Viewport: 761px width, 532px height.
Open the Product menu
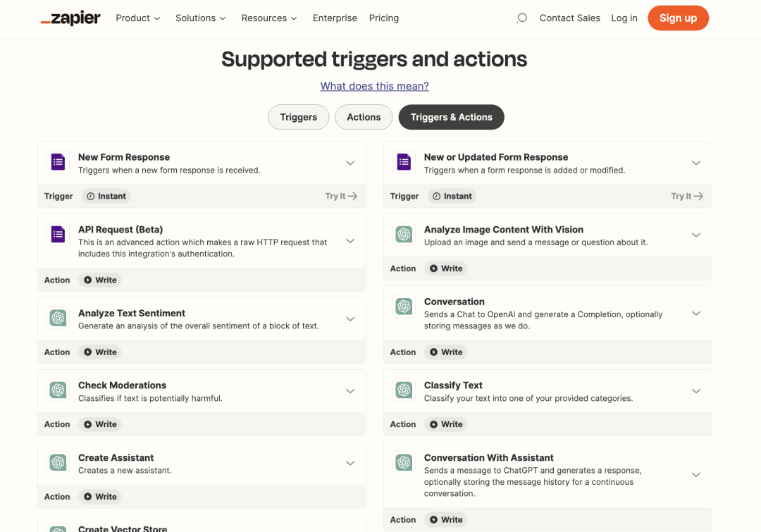coord(138,18)
